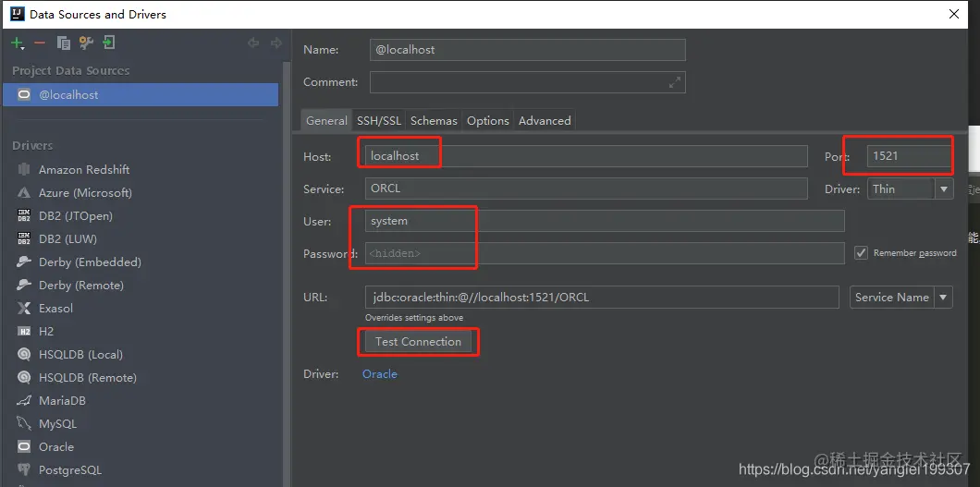Click the Project Data Sources heading
Image resolution: width=980 pixels, height=487 pixels.
point(70,70)
